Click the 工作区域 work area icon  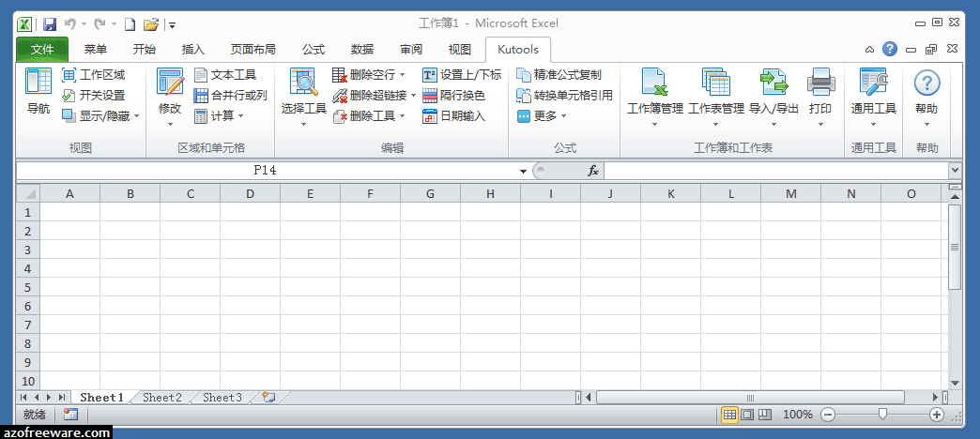69,75
